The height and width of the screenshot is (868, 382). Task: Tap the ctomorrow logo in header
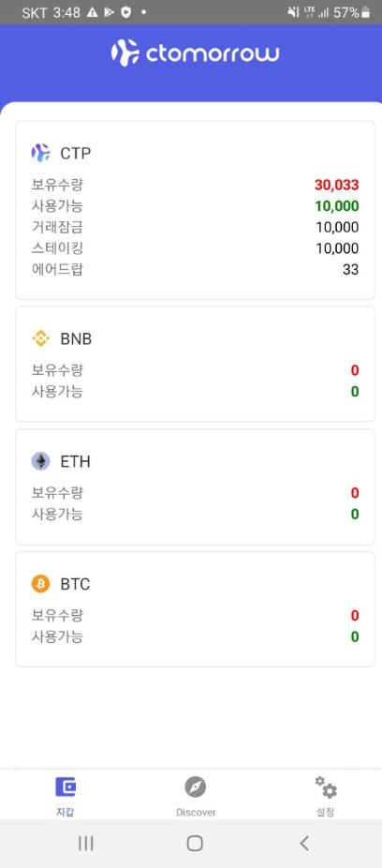tap(195, 53)
